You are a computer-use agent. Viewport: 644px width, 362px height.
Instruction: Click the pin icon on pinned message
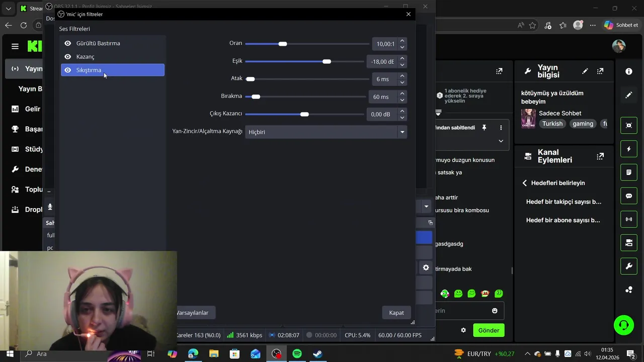pos(484,128)
